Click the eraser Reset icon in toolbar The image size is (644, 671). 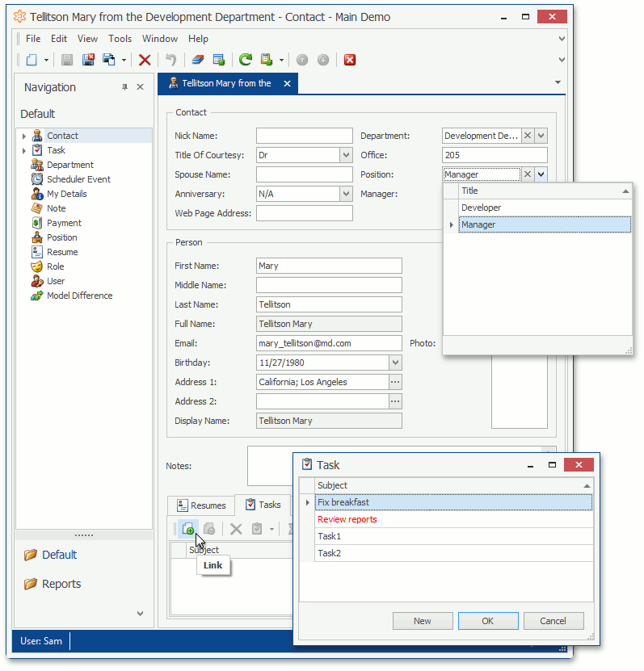198,60
